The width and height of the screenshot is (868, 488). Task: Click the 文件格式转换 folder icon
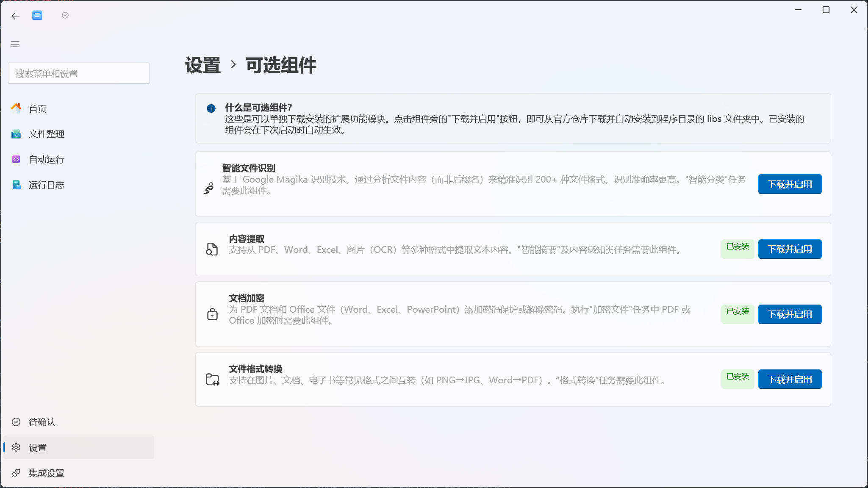pyautogui.click(x=212, y=379)
